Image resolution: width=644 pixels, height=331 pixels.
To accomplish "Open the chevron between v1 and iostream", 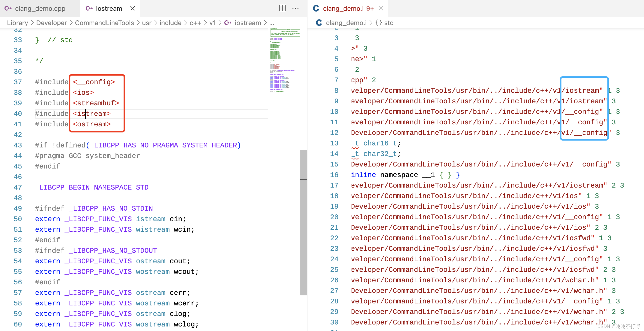I will [x=220, y=23].
